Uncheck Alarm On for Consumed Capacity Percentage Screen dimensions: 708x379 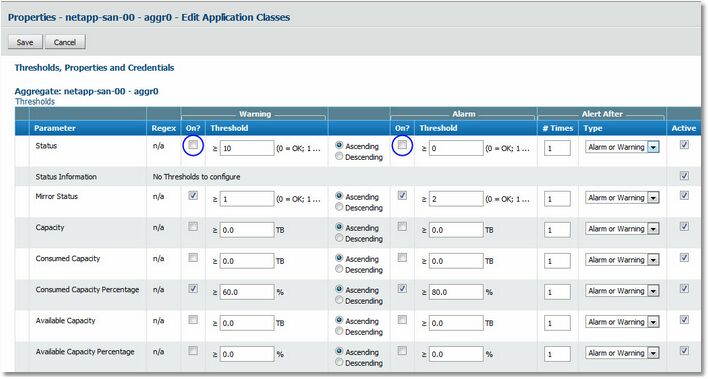(402, 289)
